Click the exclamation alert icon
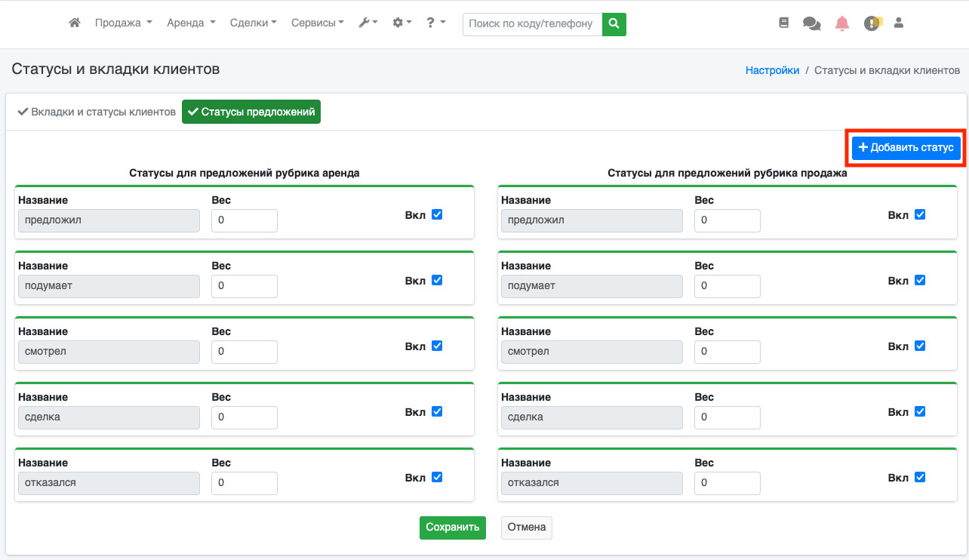The width and height of the screenshot is (969, 560). tap(872, 23)
